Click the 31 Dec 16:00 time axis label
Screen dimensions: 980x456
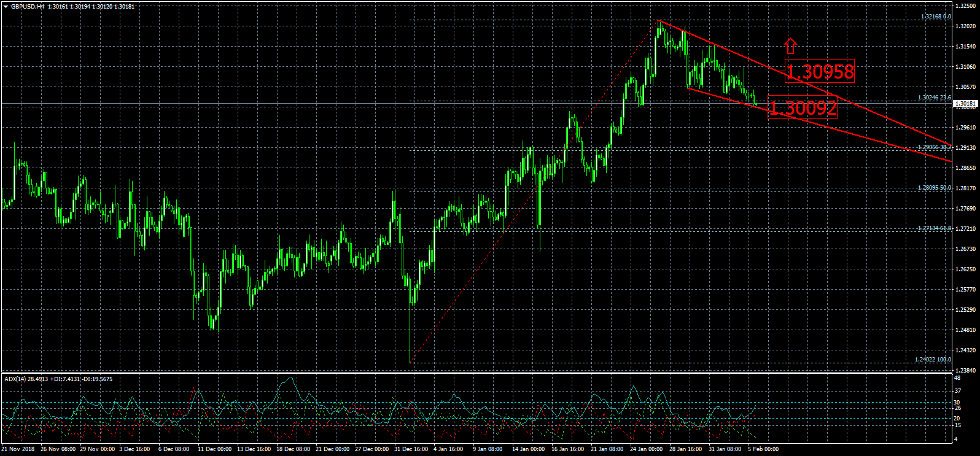click(x=411, y=449)
